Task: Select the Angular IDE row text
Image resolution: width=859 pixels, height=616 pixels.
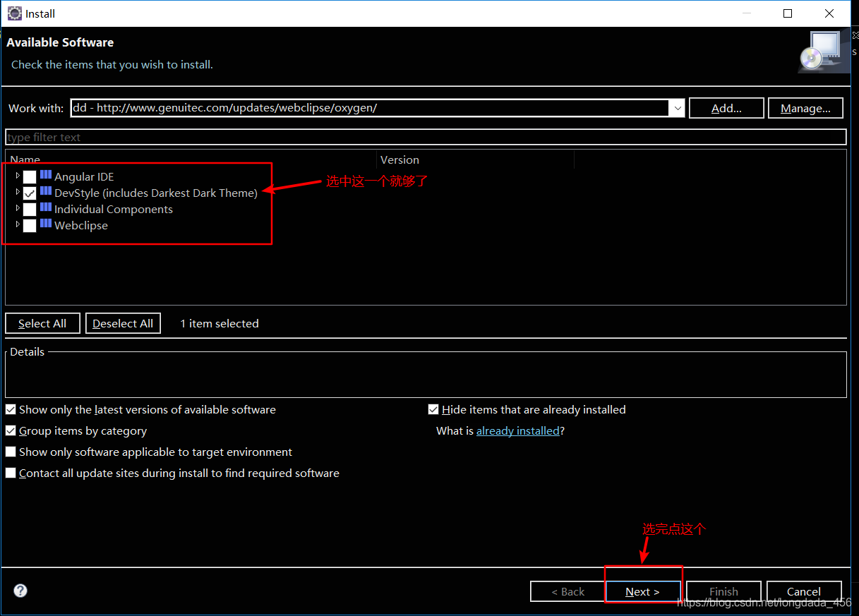Action: pos(84,176)
